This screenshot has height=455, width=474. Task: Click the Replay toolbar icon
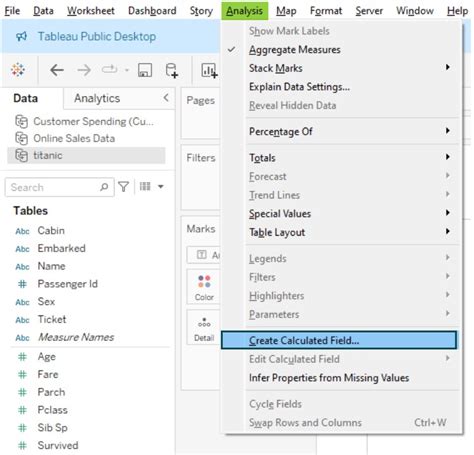(x=110, y=70)
